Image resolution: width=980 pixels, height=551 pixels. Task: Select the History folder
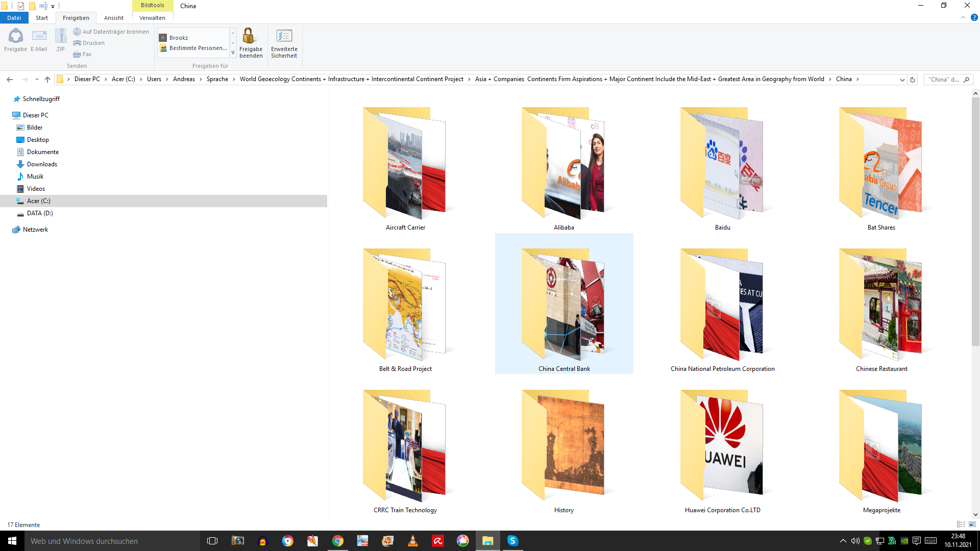pyautogui.click(x=564, y=451)
